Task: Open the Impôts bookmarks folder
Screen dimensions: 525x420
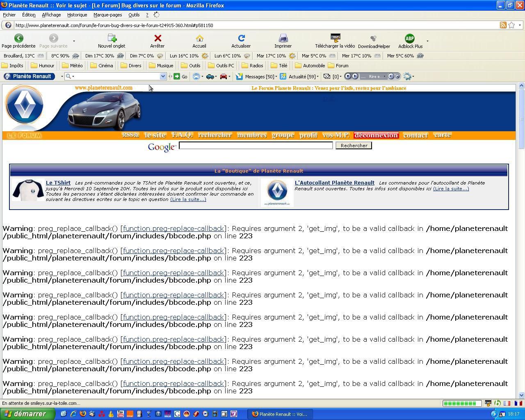Action: coord(13,66)
